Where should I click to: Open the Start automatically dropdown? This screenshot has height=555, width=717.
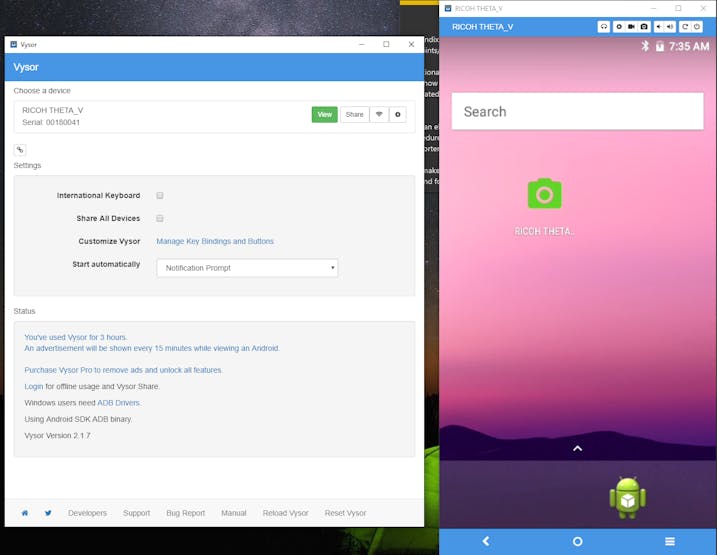(247, 268)
